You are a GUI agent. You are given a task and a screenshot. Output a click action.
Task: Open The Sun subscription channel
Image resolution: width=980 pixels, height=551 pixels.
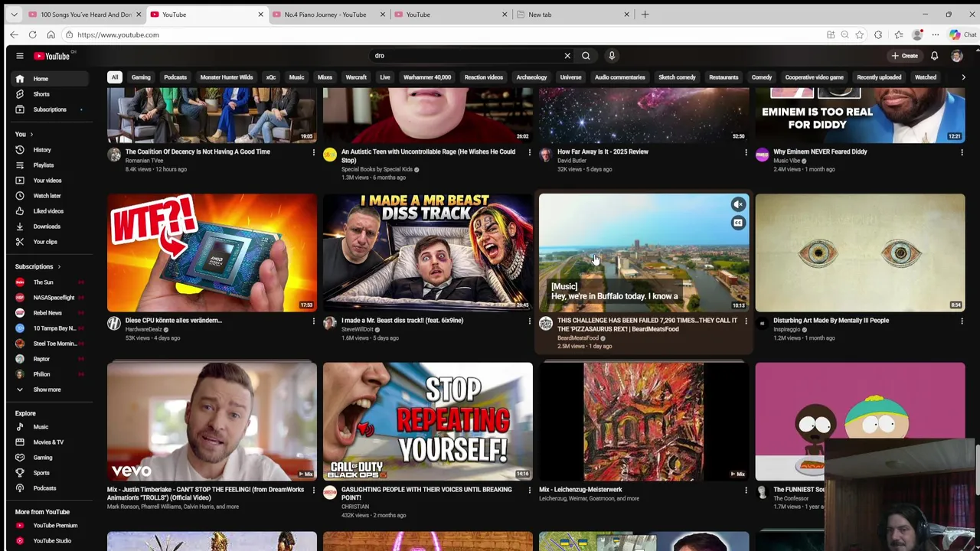[43, 282]
